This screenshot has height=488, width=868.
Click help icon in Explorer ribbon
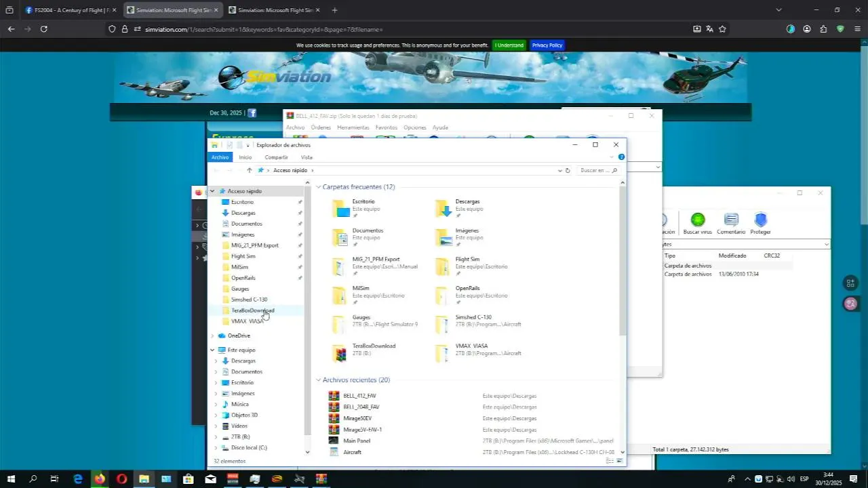point(621,157)
